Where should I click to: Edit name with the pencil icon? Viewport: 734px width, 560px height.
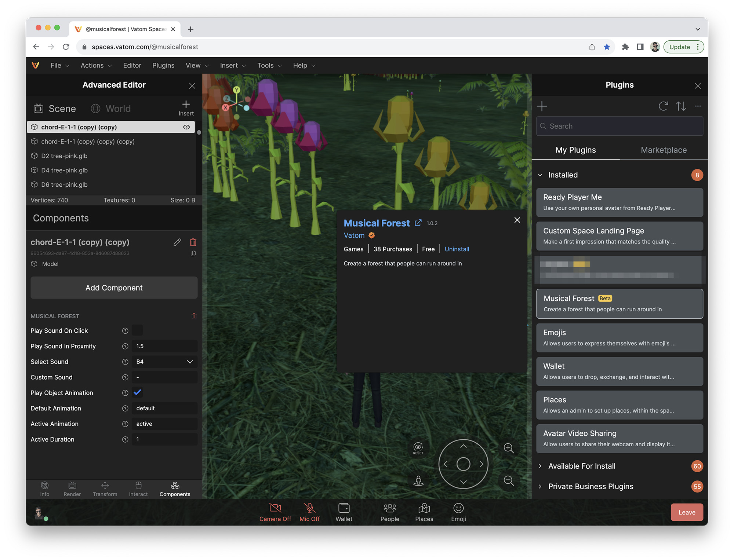coord(177,242)
